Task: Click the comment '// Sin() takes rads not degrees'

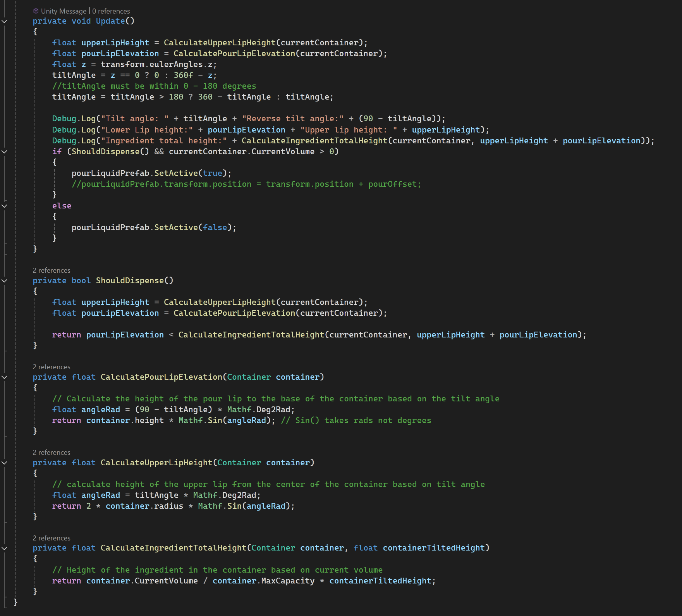Action: tap(356, 420)
